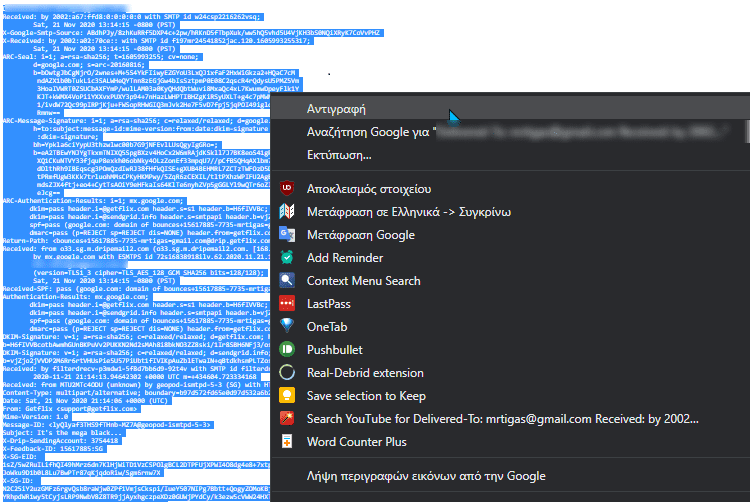Choose Αντιγραφή to copy selection
The height and width of the screenshot is (502, 750).
tap(510, 109)
